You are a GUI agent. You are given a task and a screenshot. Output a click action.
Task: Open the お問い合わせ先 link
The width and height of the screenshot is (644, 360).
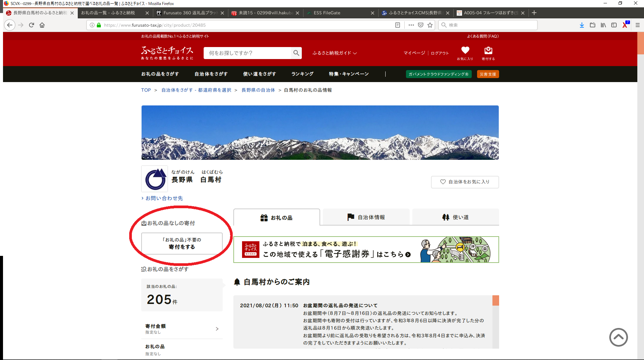point(164,198)
